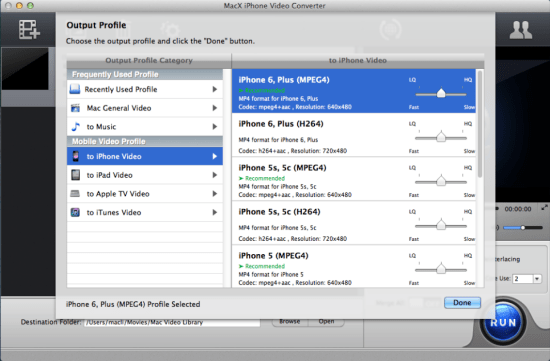Click the Destination Folder path field
The height and width of the screenshot is (361, 550).
(x=172, y=322)
